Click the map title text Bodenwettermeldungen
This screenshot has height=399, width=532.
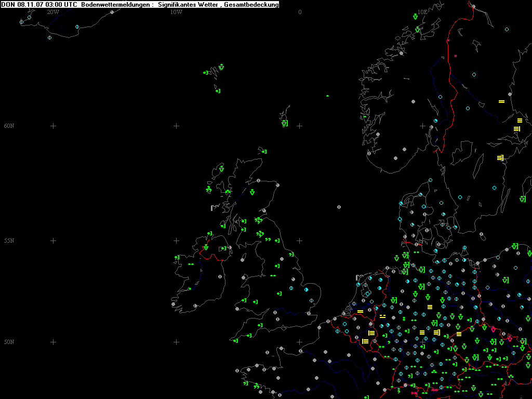116,5
